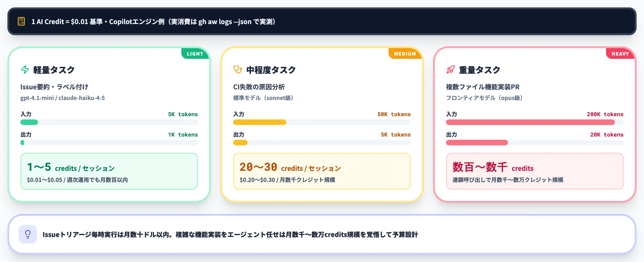The width and height of the screenshot is (644, 262).
Task: Click the 5K tokens value in medium card
Action: click(396, 135)
